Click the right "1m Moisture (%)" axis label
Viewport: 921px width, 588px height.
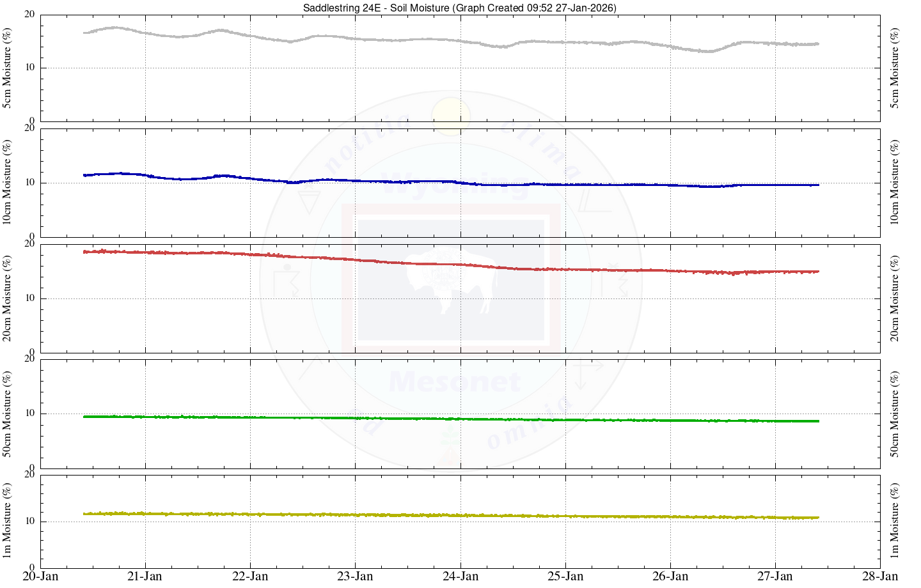(895, 521)
